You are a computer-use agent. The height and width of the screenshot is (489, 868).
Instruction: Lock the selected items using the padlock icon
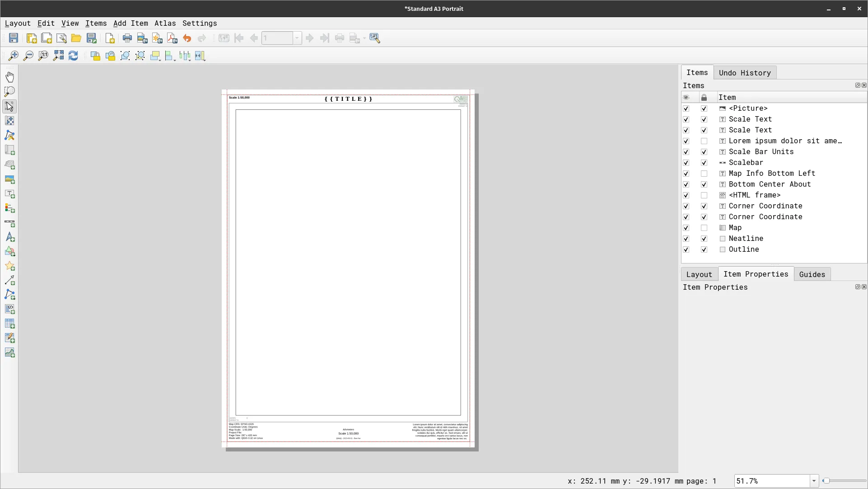[x=95, y=56]
